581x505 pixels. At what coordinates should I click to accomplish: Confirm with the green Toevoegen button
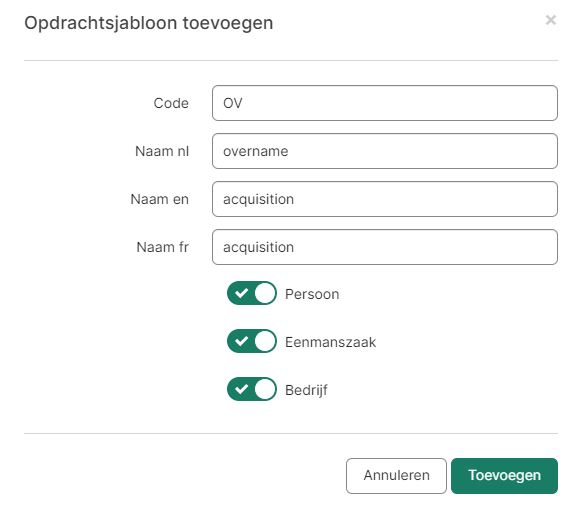(504, 476)
